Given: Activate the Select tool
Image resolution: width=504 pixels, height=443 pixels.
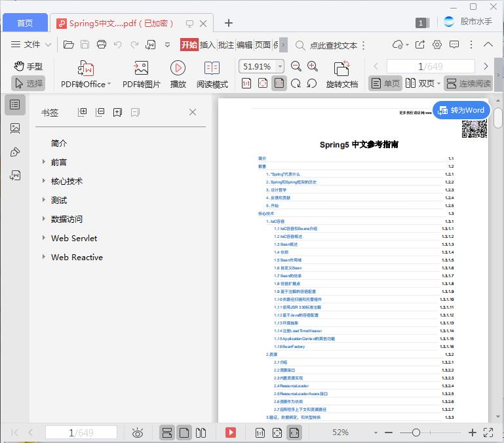Looking at the screenshot, I should click(28, 84).
